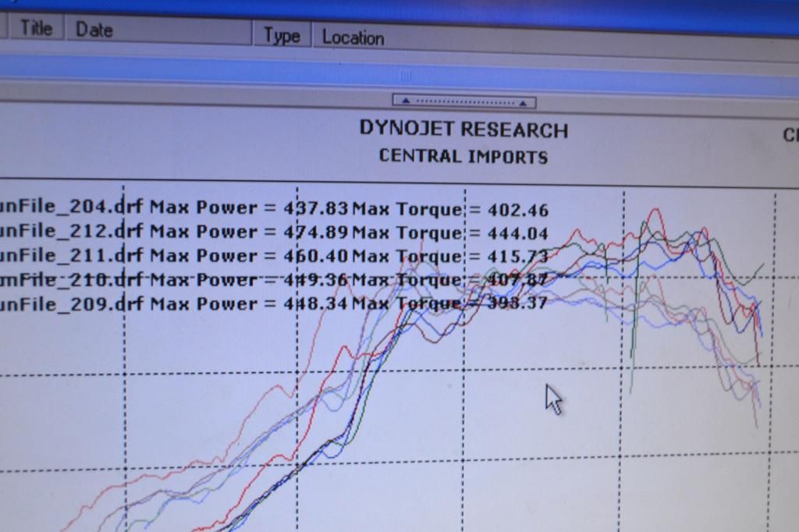Sort the list by the Title column
This screenshot has width=799, height=532.
[36, 27]
